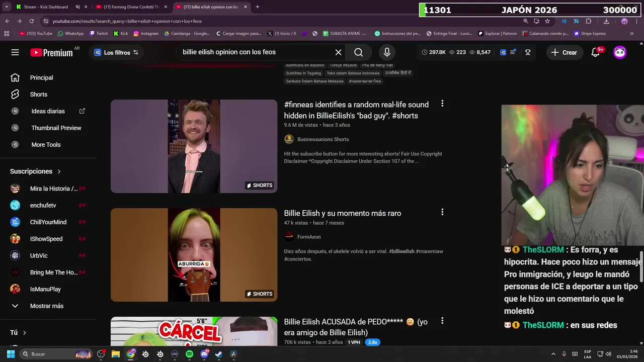Open the IsManuPlay subscription
This screenshot has width=644, height=362.
pos(48,289)
